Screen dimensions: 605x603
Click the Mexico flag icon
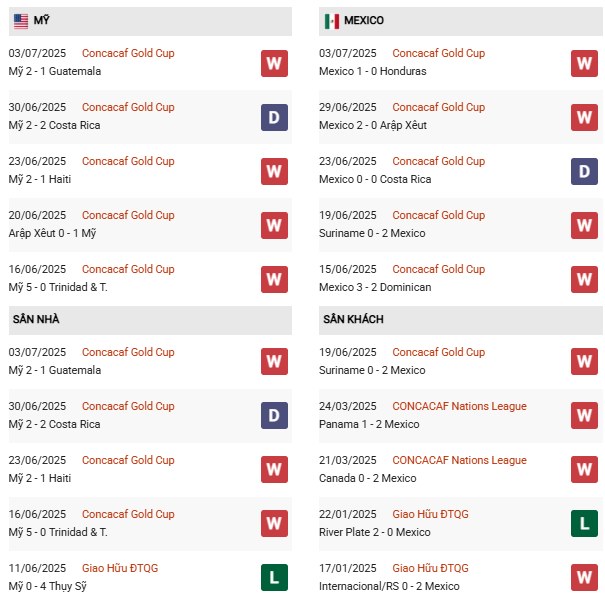332,21
